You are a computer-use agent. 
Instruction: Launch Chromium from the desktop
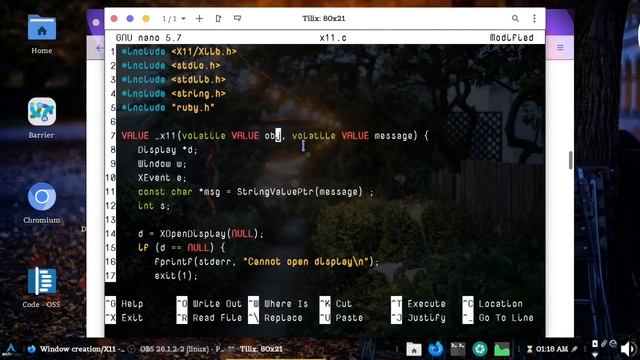[42, 203]
